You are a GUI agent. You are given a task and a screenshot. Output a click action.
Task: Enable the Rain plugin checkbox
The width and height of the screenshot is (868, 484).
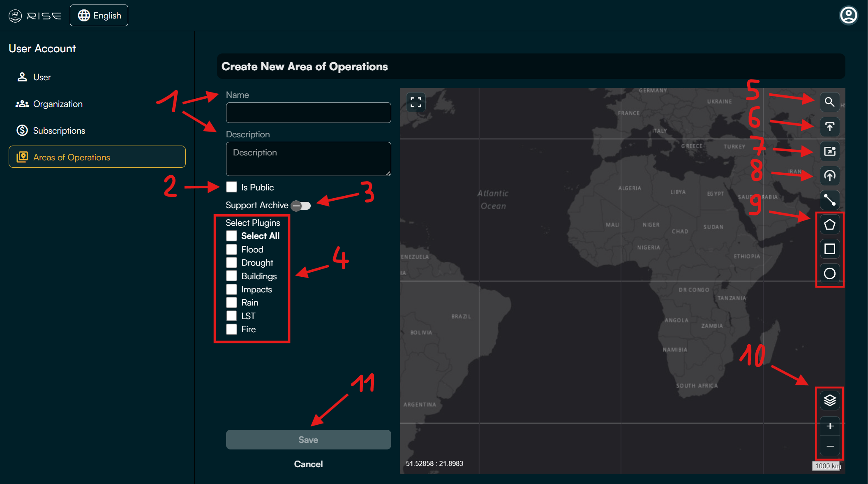pyautogui.click(x=231, y=303)
